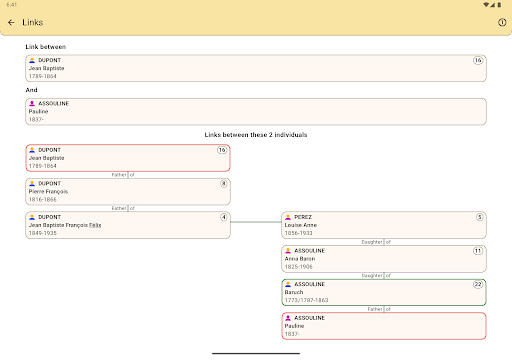
Task: Click 'Father of' label above bottom Pauline card
Action: click(379, 309)
